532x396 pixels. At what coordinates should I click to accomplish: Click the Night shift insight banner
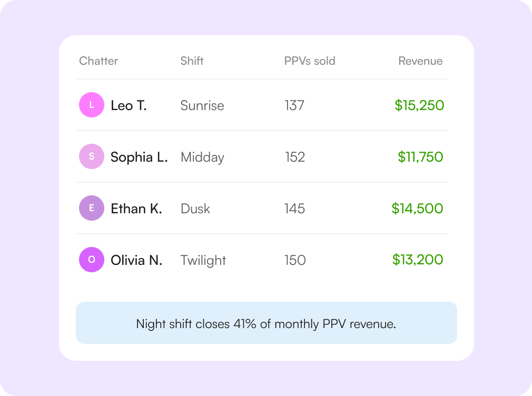coord(267,323)
